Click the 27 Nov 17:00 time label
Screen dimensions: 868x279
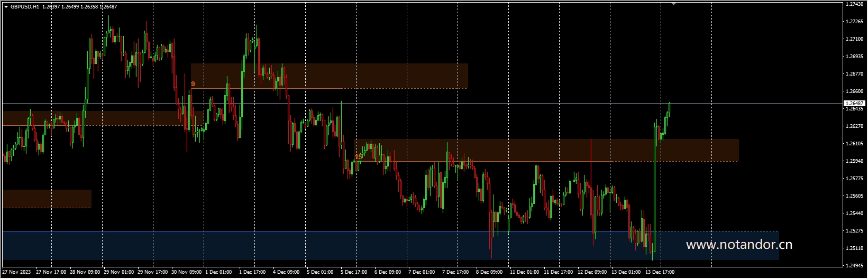pos(51,273)
